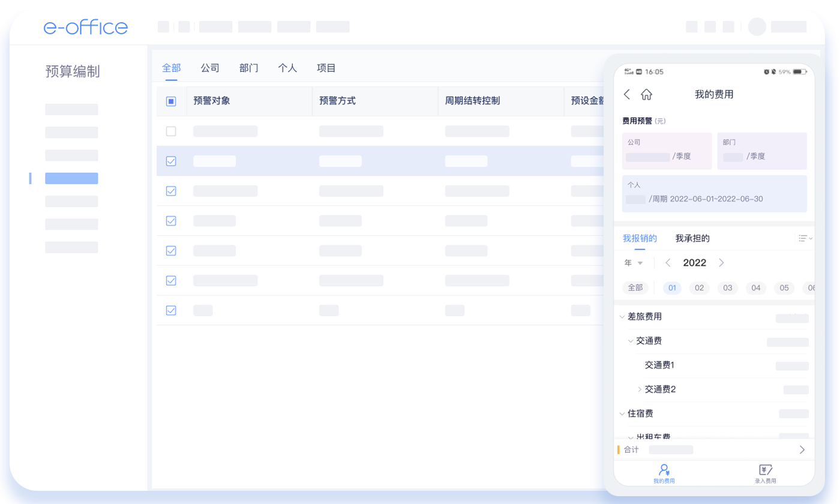
Task: Click the e-office logo
Action: [85, 27]
